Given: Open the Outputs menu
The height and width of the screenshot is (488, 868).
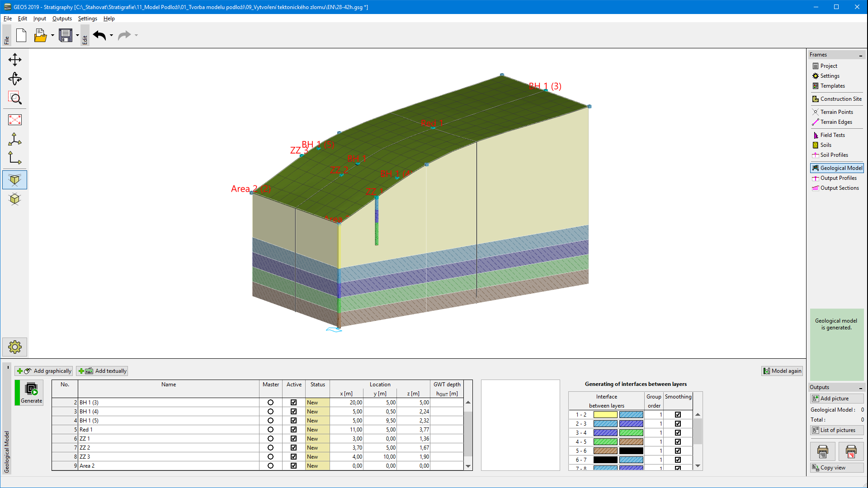Looking at the screenshot, I should click(x=62, y=19).
